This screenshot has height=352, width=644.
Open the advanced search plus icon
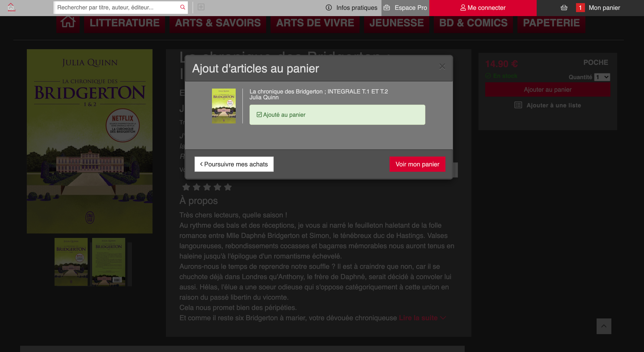[x=201, y=7]
